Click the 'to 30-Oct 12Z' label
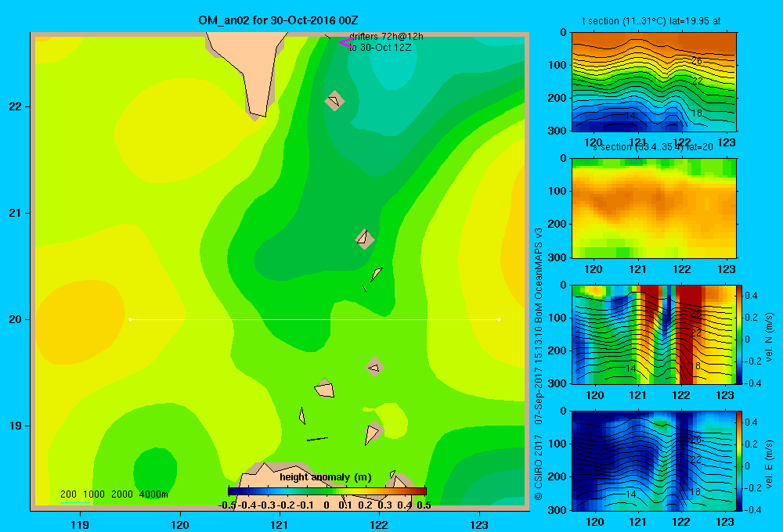This screenshot has height=532, width=783. 381,48
